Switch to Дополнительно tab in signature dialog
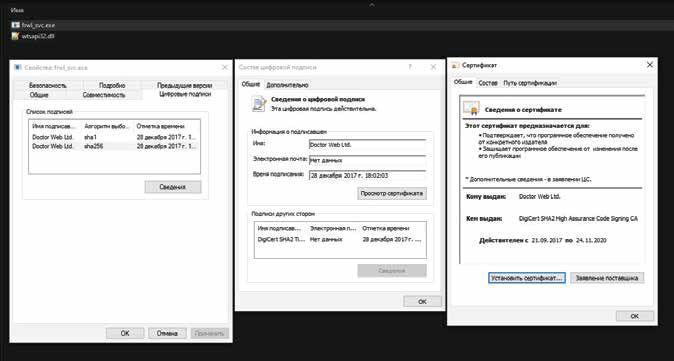 pyautogui.click(x=287, y=85)
